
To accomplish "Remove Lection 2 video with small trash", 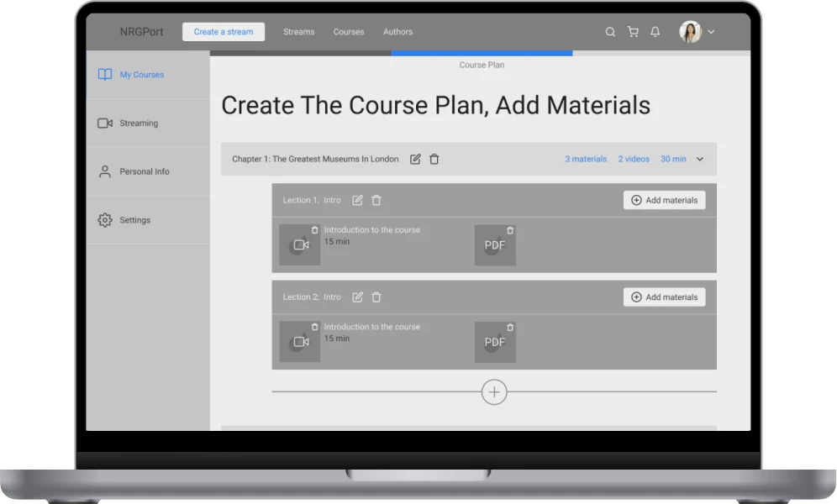I will tap(315, 327).
